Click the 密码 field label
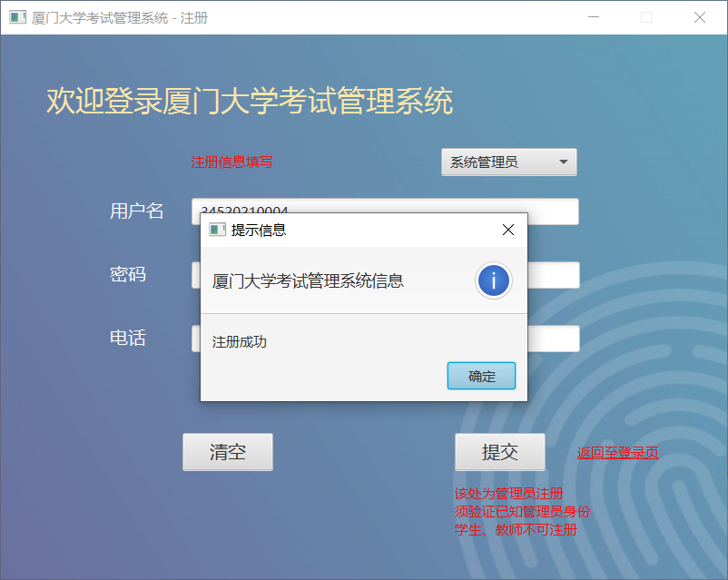 [x=128, y=274]
